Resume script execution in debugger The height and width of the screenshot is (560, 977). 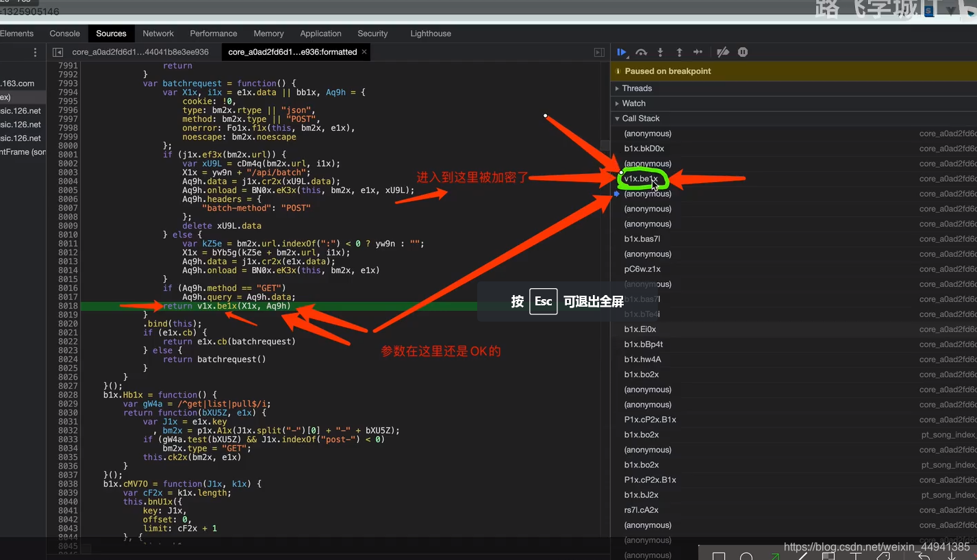622,52
